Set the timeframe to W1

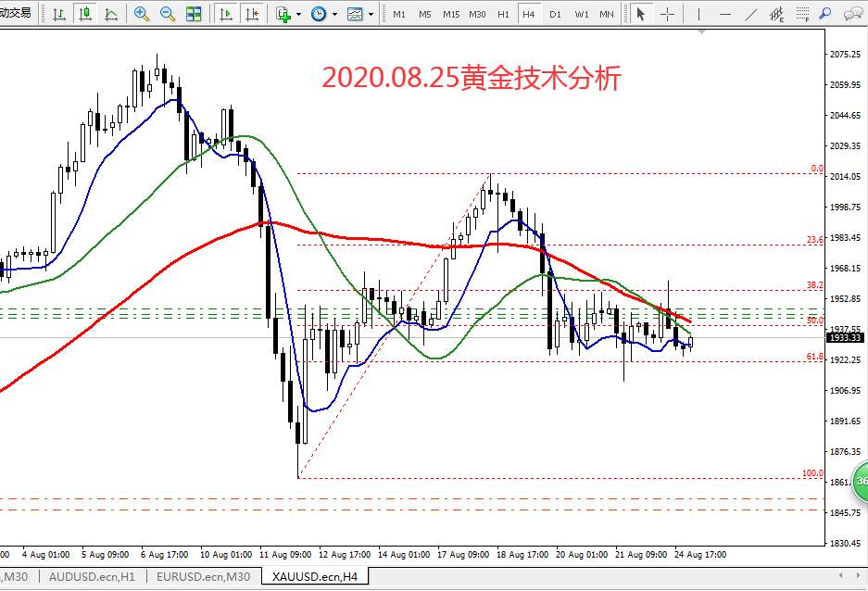pyautogui.click(x=581, y=15)
